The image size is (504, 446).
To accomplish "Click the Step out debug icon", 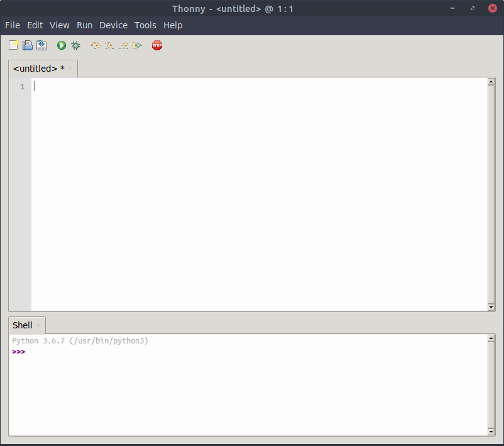I will (x=123, y=45).
